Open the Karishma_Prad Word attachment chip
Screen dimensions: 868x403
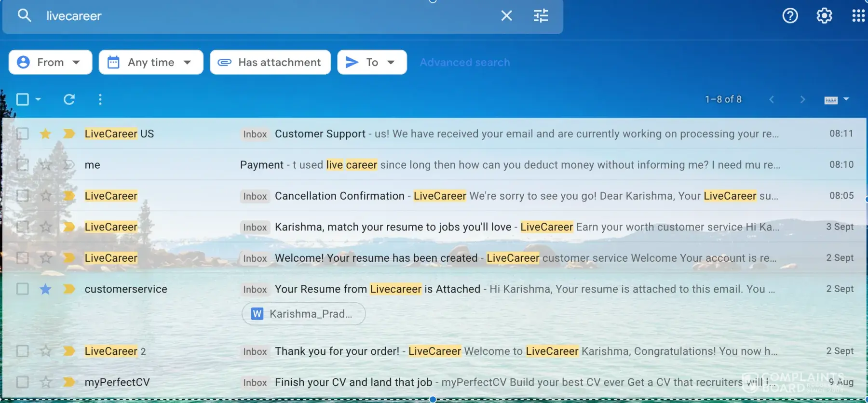click(303, 314)
